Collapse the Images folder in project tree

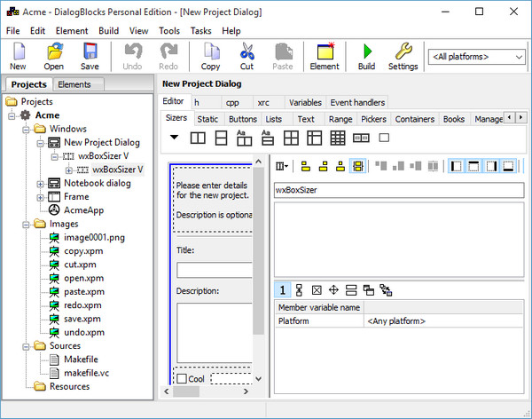(27, 225)
